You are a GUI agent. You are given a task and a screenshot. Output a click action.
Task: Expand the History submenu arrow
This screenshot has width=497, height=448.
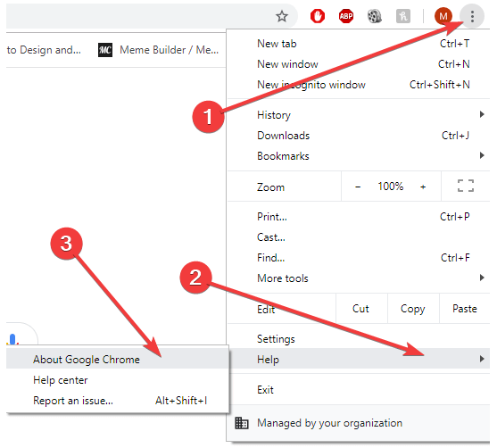[482, 114]
